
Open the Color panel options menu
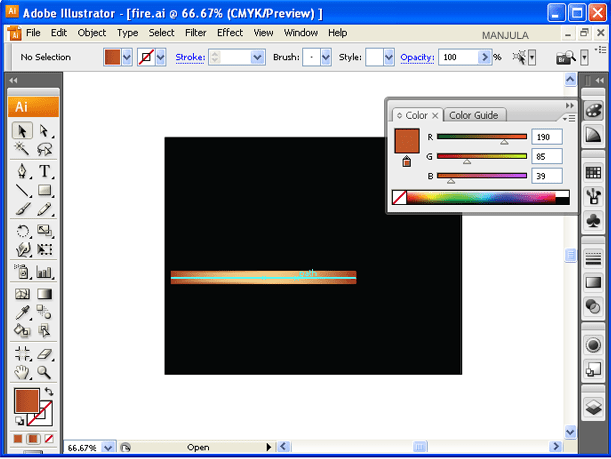coord(569,118)
